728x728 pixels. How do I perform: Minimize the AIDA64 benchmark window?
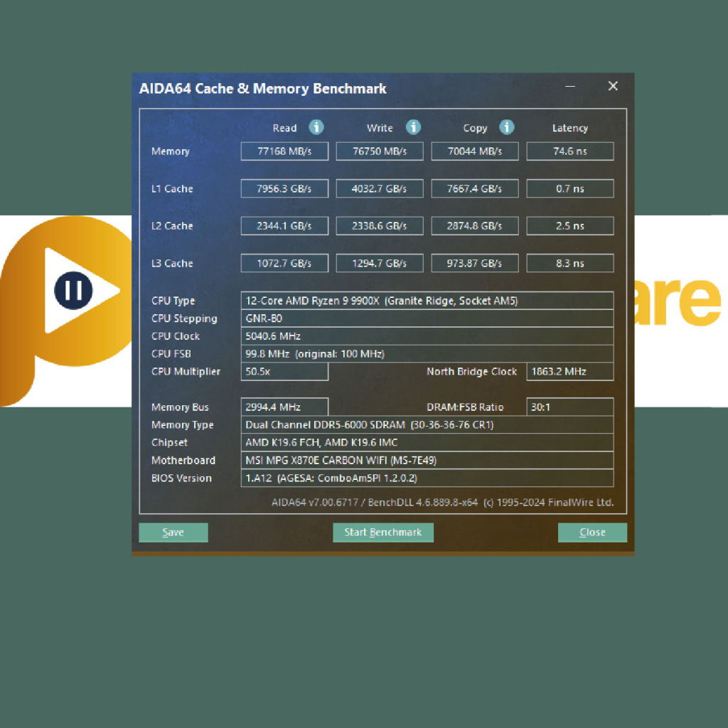click(570, 87)
